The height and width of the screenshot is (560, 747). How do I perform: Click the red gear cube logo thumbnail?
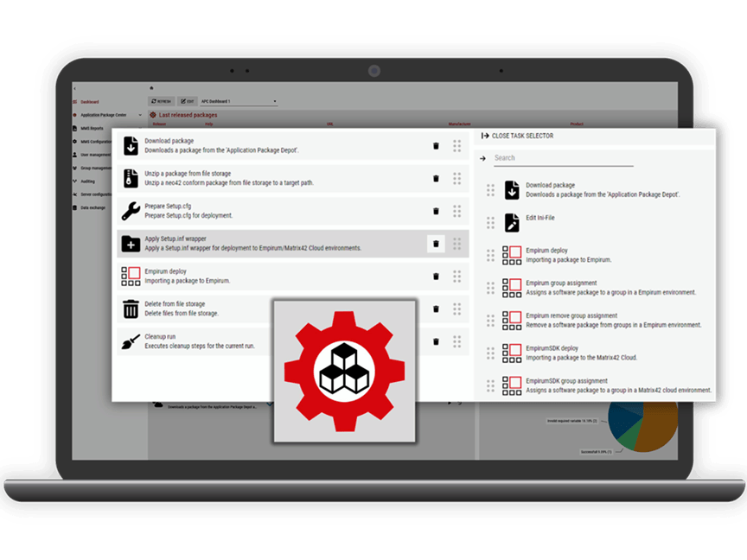344,371
